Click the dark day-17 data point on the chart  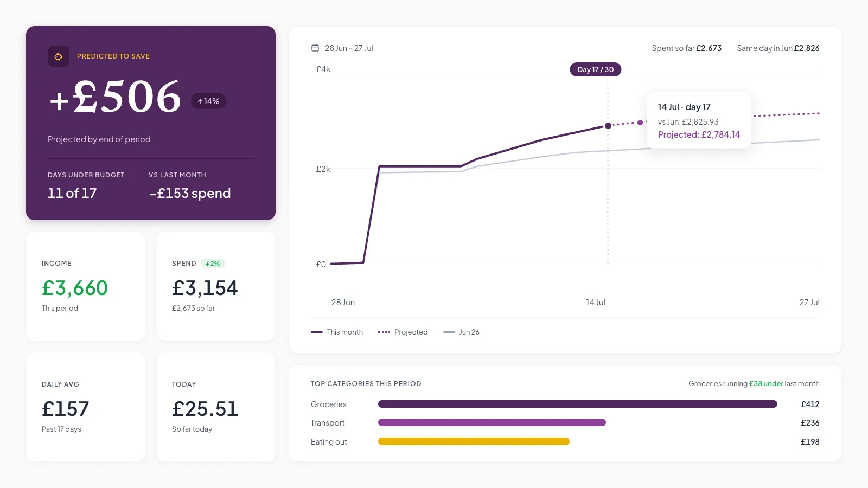(x=608, y=126)
